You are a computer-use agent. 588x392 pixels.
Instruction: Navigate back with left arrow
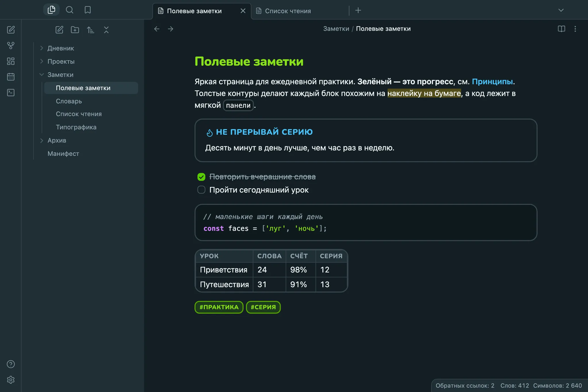pos(157,29)
